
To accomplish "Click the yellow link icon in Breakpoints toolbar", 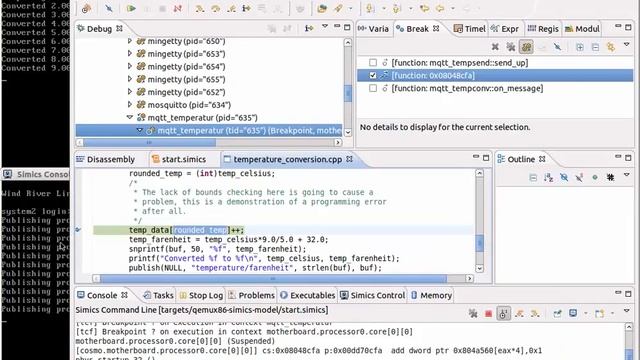I will tap(611, 47).
